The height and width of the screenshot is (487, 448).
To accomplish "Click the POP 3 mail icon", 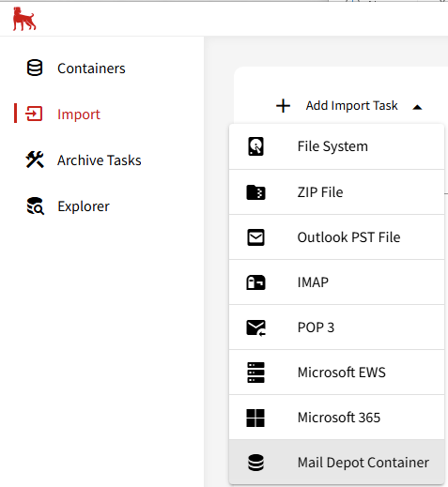I will (x=256, y=327).
